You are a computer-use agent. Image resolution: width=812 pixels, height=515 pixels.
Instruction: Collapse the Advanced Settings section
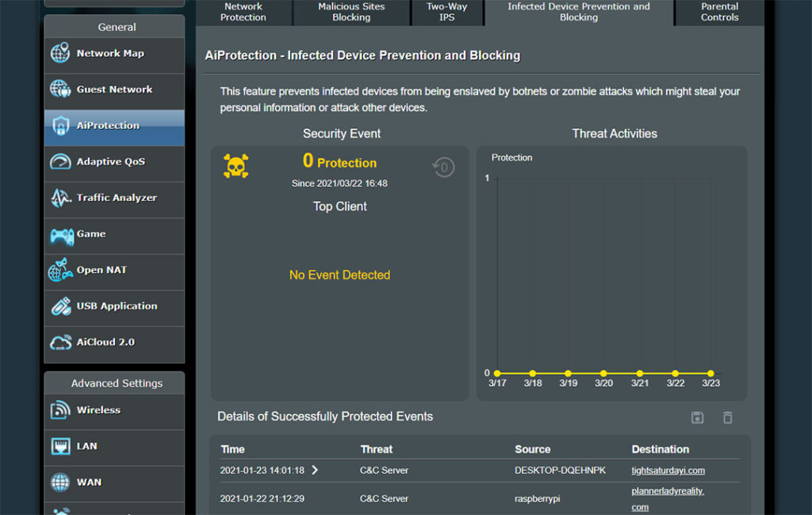[x=114, y=383]
